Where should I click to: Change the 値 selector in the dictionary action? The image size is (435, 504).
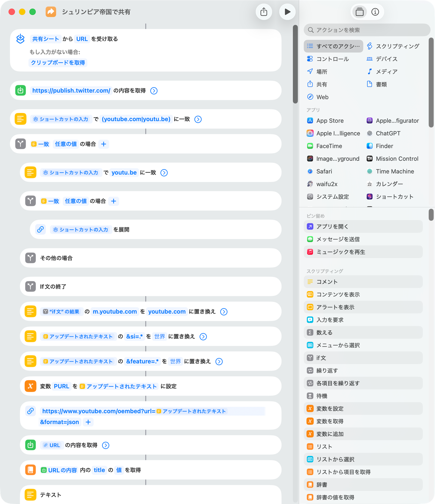click(x=119, y=470)
